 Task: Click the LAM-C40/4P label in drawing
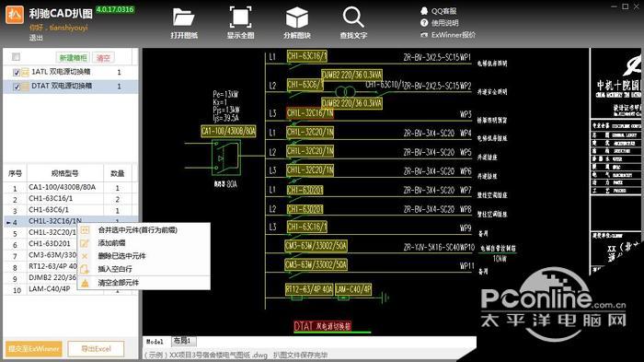pyautogui.click(x=353, y=289)
